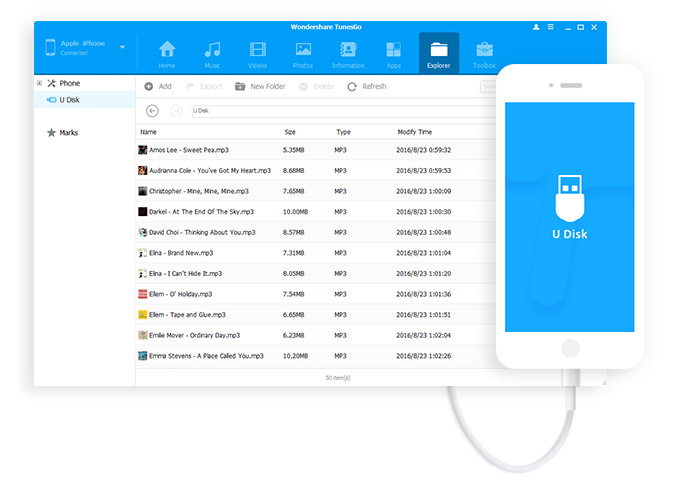696x487 pixels.
Task: Click the search box in toolbar
Action: (488, 87)
